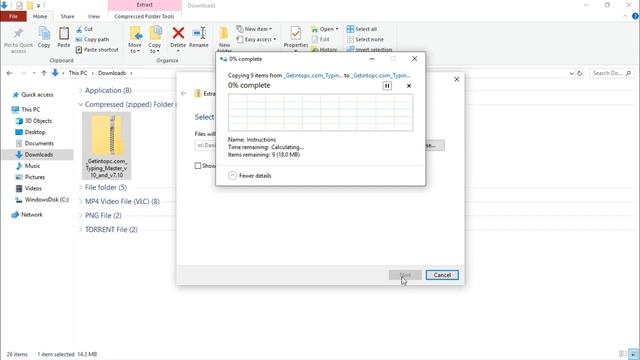Expand the PNG File (2) group
640x360 pixels.
[x=80, y=215]
